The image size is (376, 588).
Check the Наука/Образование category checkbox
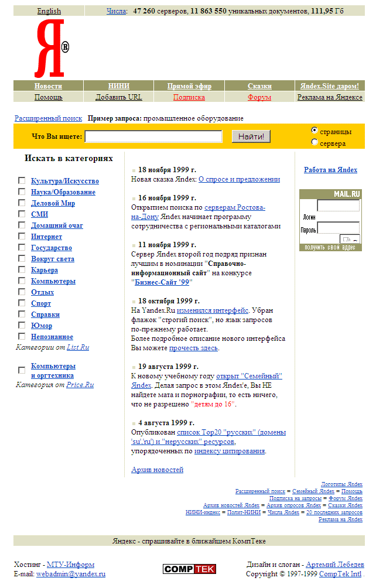click(22, 192)
